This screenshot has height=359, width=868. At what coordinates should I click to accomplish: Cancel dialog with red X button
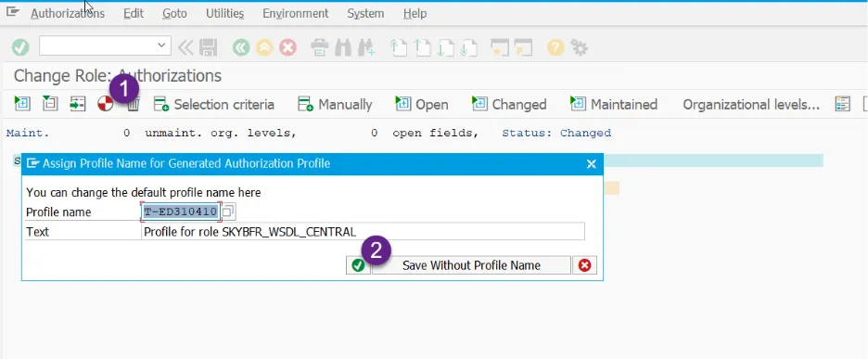click(x=584, y=265)
